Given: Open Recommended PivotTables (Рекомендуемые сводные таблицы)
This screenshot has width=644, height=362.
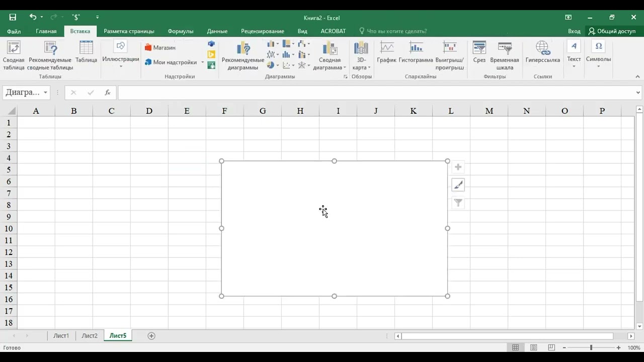Looking at the screenshot, I should pyautogui.click(x=50, y=56).
